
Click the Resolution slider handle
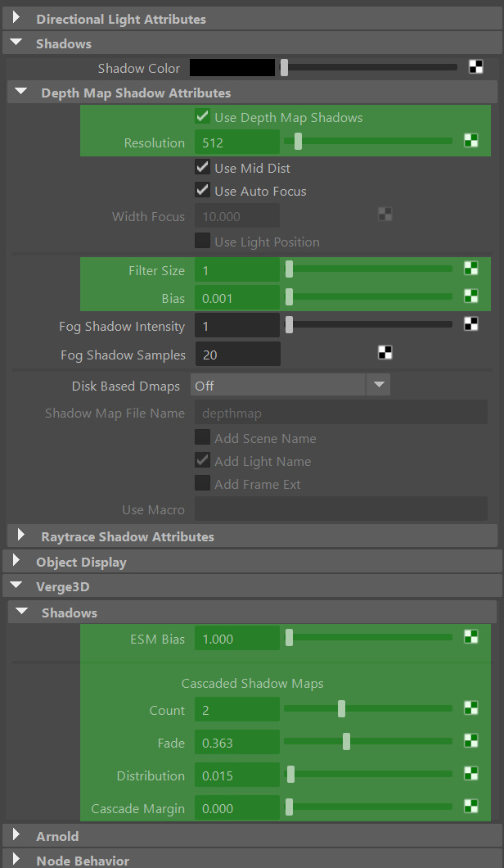(298, 141)
